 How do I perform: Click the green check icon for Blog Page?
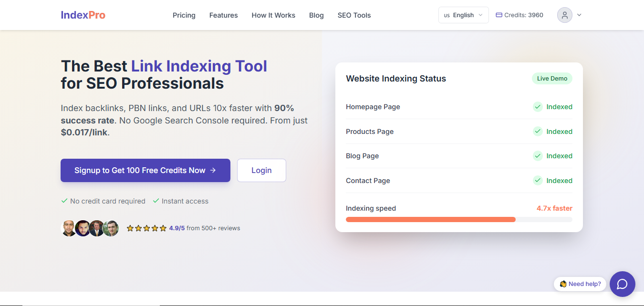(x=538, y=156)
